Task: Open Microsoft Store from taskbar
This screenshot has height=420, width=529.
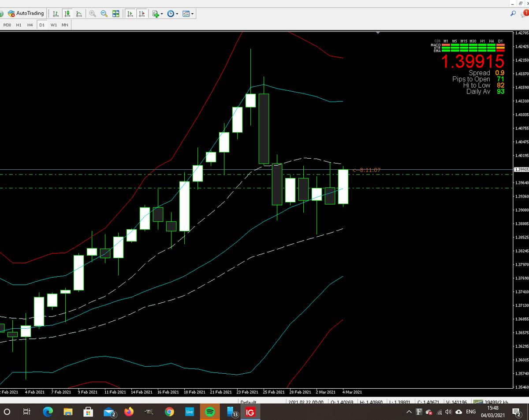Action: [x=88, y=412]
